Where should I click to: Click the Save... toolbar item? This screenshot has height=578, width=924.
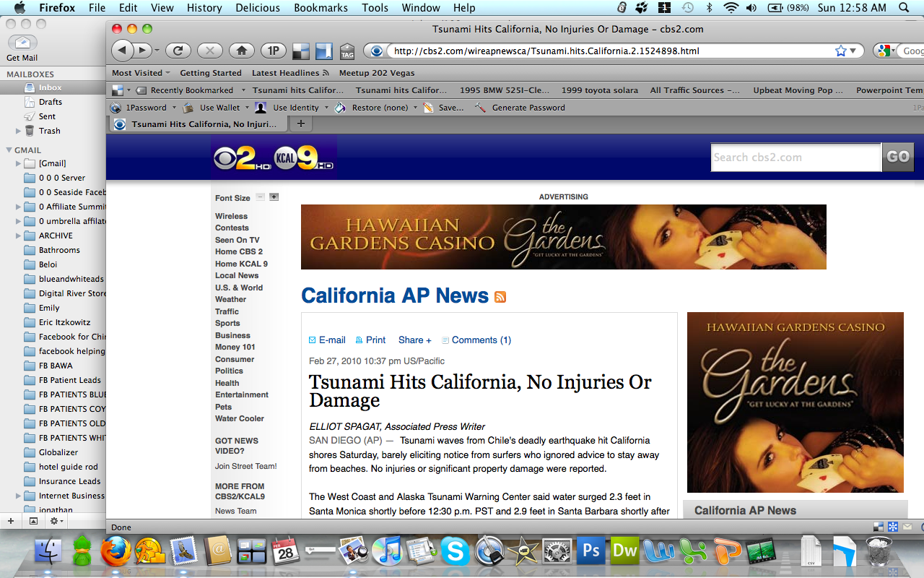[443, 108]
